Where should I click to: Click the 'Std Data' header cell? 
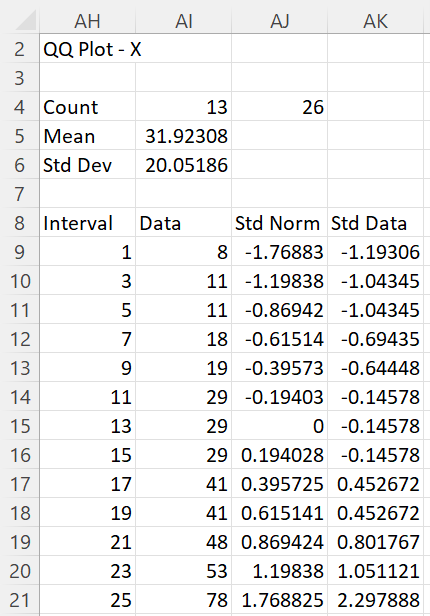[375, 223]
